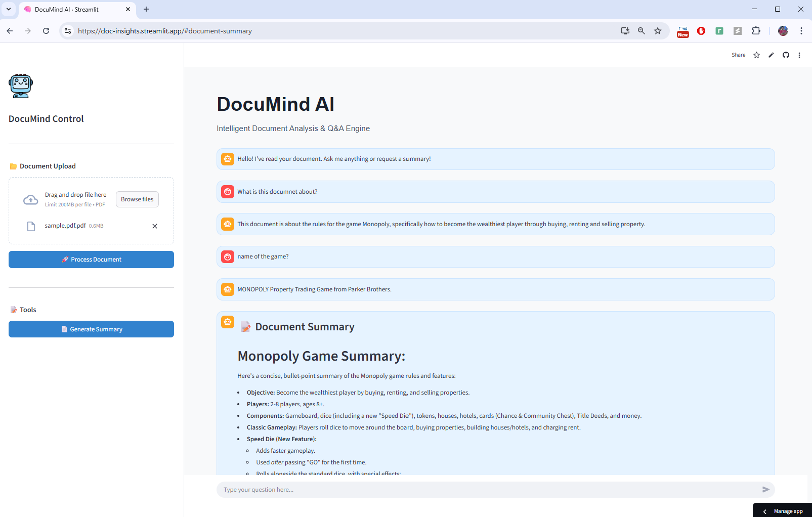Image resolution: width=812 pixels, height=517 pixels.
Task: Click the memo icon beside Document Summary heading
Action: [x=246, y=327]
